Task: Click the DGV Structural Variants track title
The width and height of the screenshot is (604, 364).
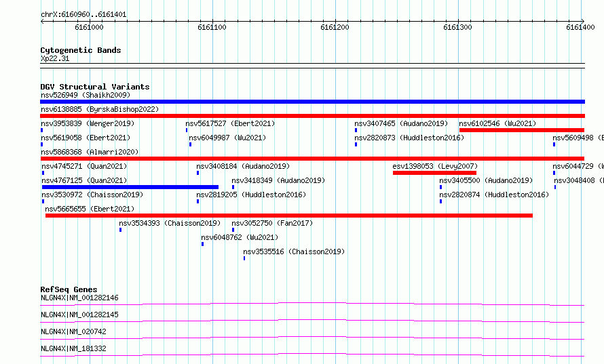Action: (95, 87)
